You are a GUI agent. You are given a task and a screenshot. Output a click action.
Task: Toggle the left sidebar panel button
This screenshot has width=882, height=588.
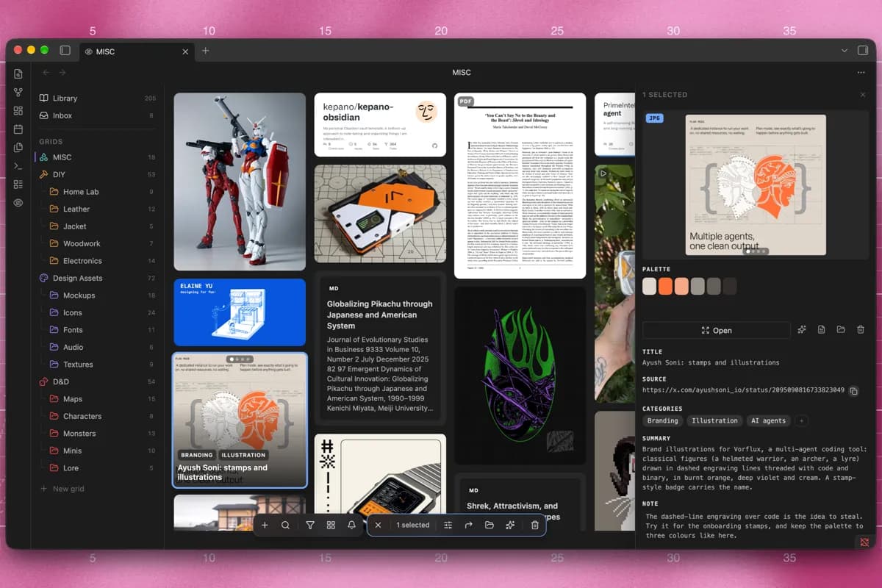(x=65, y=51)
